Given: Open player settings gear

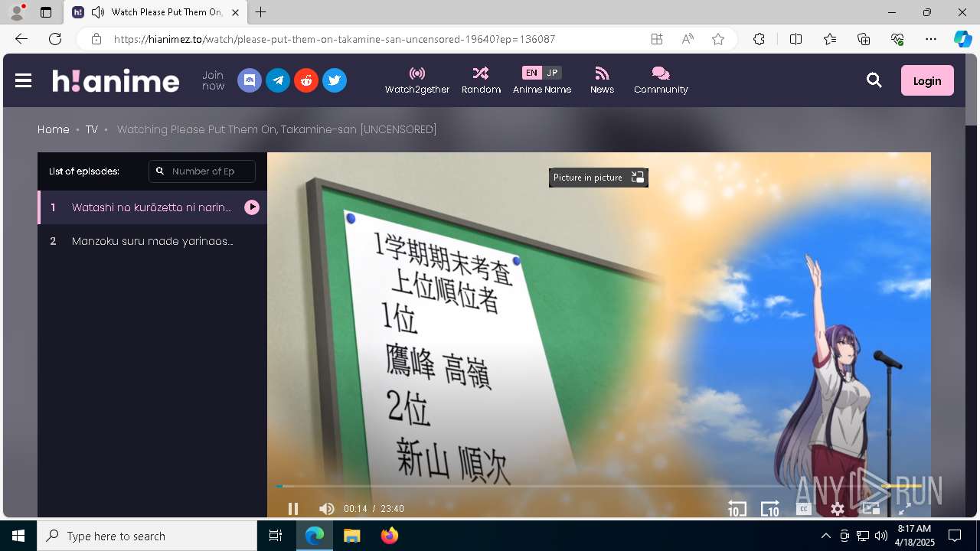Looking at the screenshot, I should pos(838,509).
